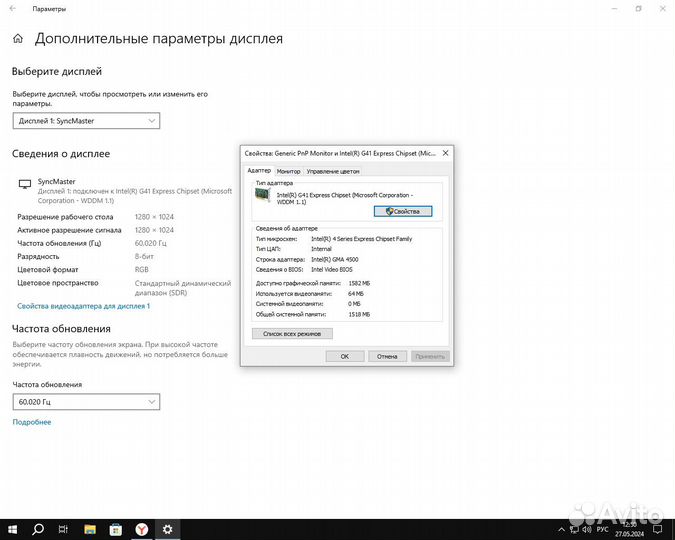
Task: Click the 'SyncMaster' display name
Action: coord(56,182)
